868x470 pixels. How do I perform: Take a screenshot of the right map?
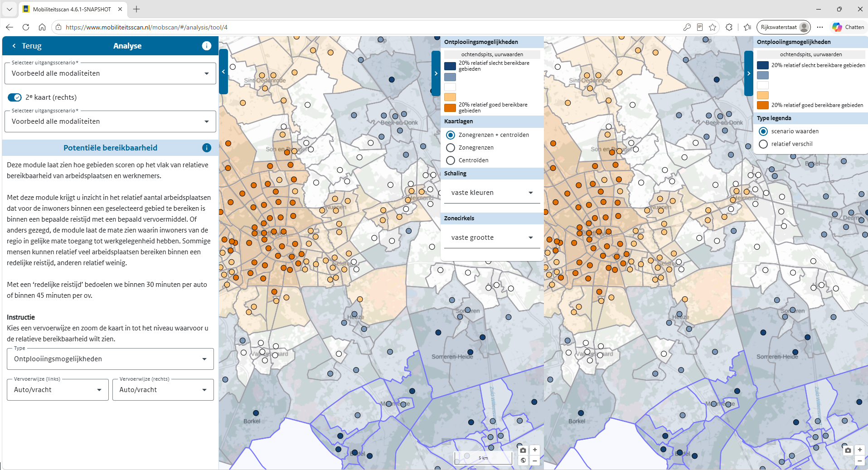click(x=848, y=450)
